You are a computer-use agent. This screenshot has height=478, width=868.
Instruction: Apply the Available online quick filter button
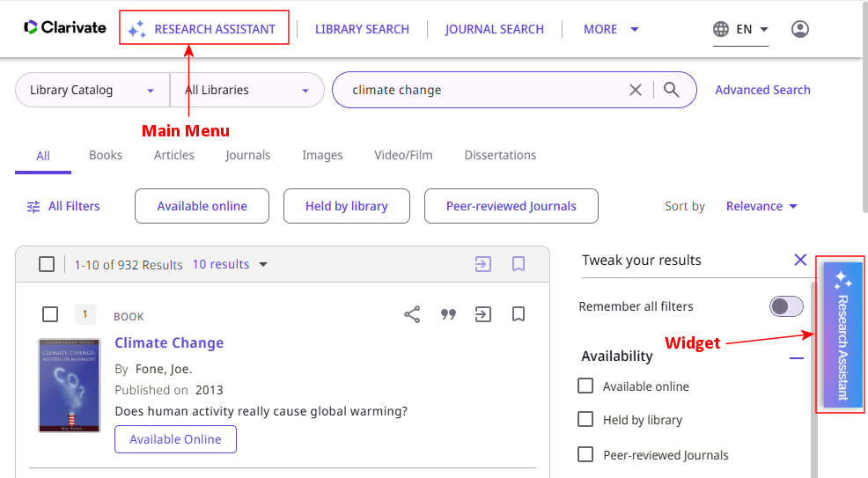coord(202,206)
